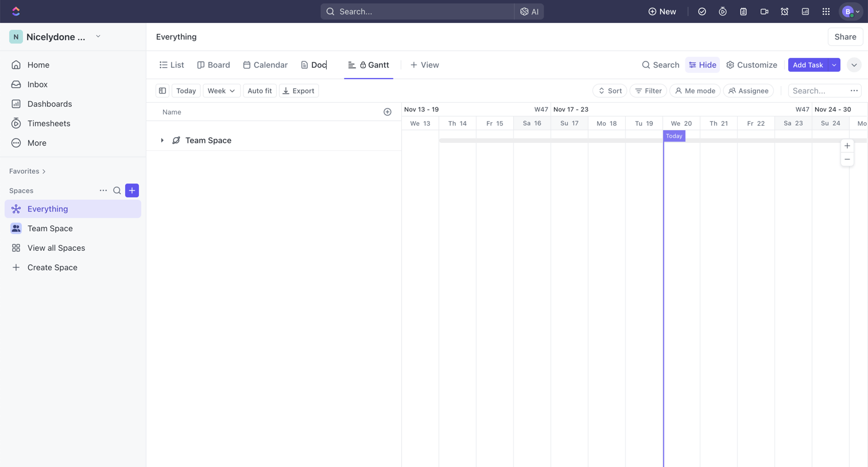
Task: Open the time tracker icon in top bar
Action: point(723,11)
